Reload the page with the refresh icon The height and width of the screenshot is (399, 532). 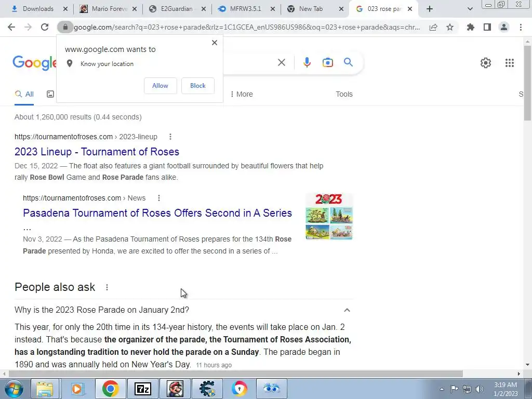[45, 27]
